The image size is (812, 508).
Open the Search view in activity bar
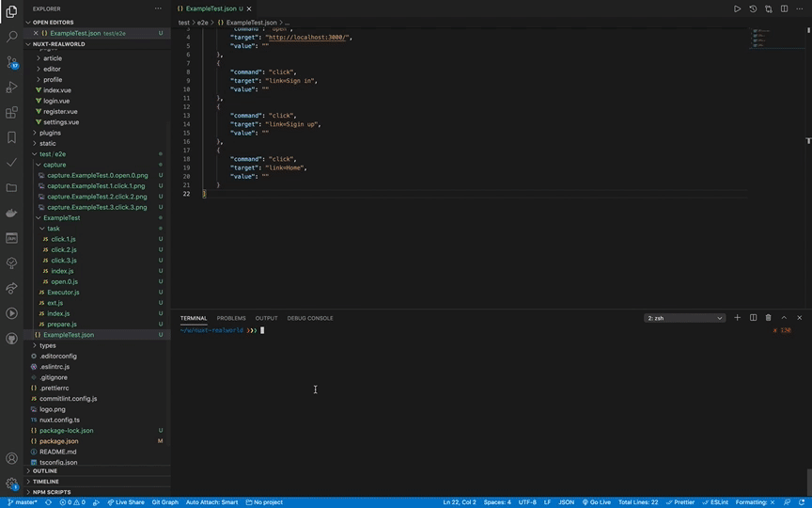(x=11, y=37)
